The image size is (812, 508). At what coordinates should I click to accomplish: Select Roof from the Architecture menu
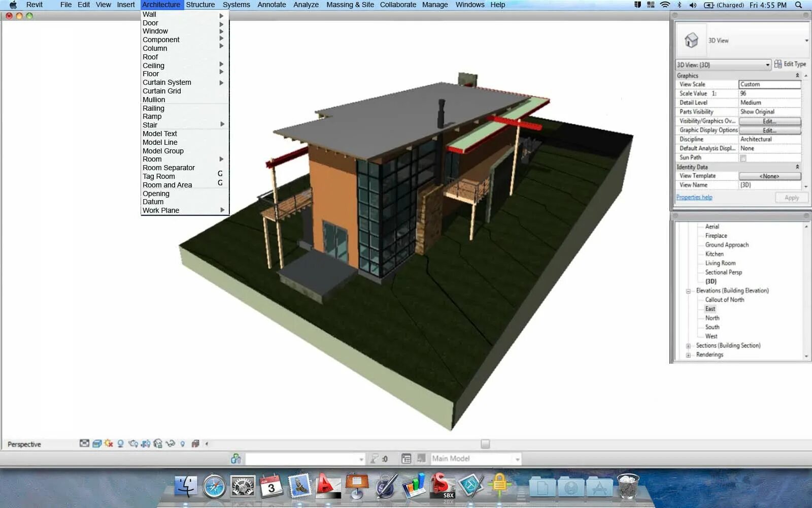[x=150, y=57]
